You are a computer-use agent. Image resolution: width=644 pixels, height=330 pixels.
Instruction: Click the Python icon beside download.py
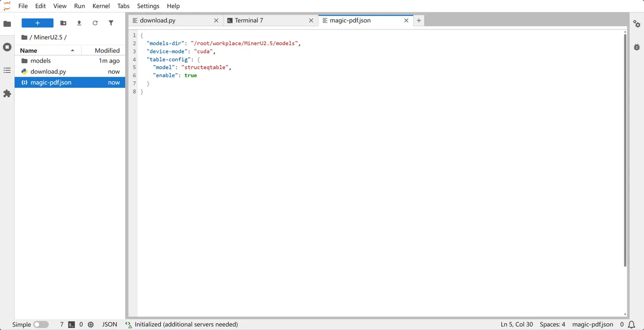[24, 72]
